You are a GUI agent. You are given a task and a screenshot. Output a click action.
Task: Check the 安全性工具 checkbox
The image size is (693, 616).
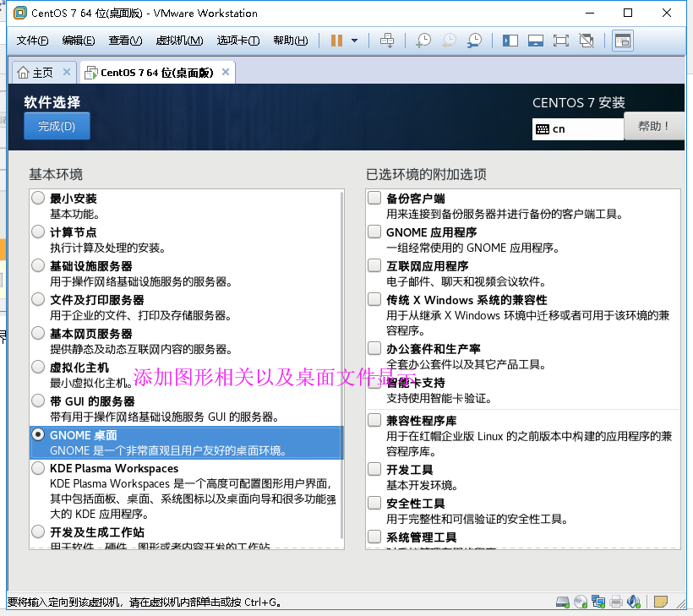[x=374, y=503]
